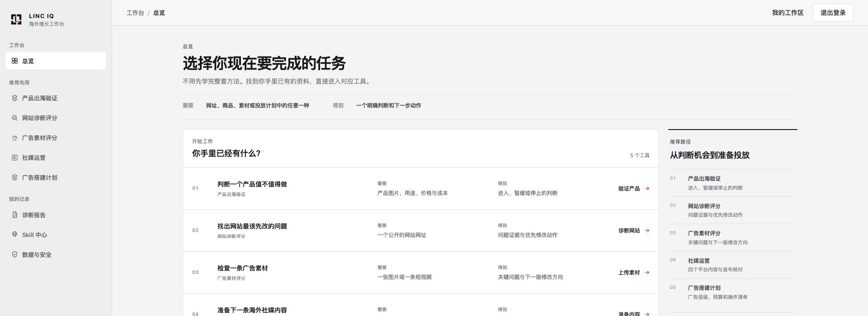This screenshot has height=316, width=868.
Task: Click the 总览 breadcrumb item
Action: [159, 13]
